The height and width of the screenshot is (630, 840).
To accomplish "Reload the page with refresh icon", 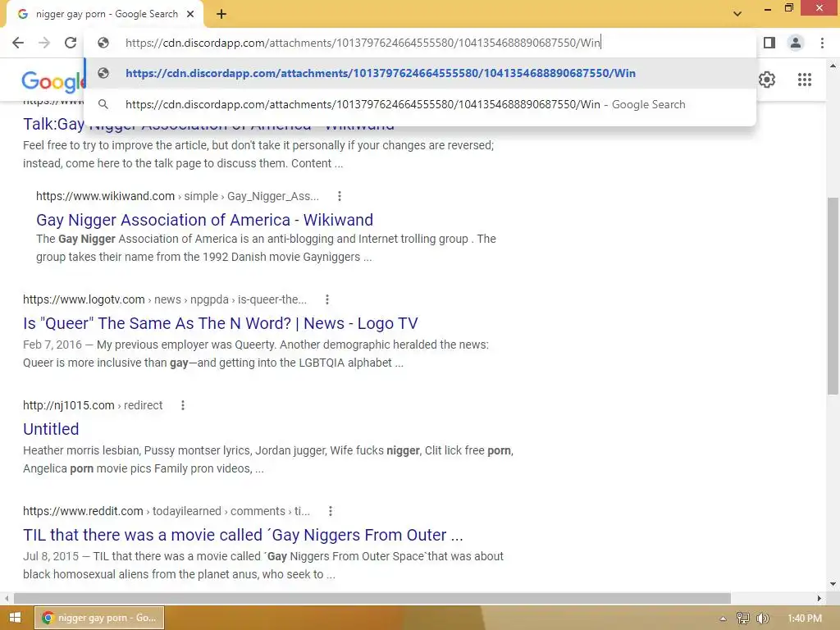I will [x=71, y=43].
